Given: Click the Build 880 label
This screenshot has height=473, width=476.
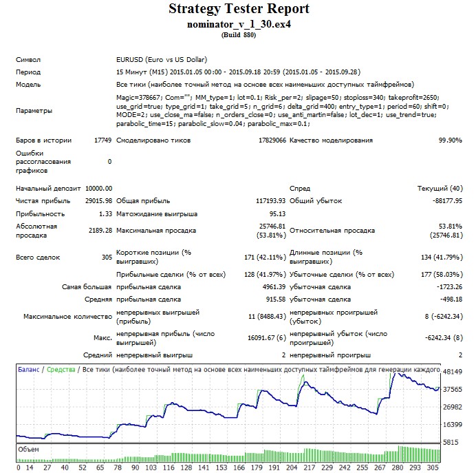Looking at the screenshot, I should click(239, 35).
